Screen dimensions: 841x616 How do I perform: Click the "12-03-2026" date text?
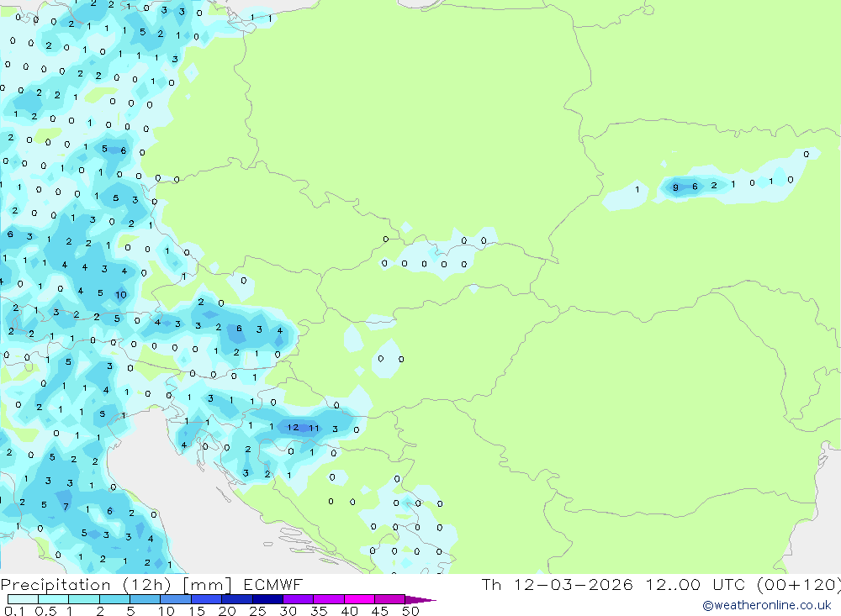pos(574,584)
